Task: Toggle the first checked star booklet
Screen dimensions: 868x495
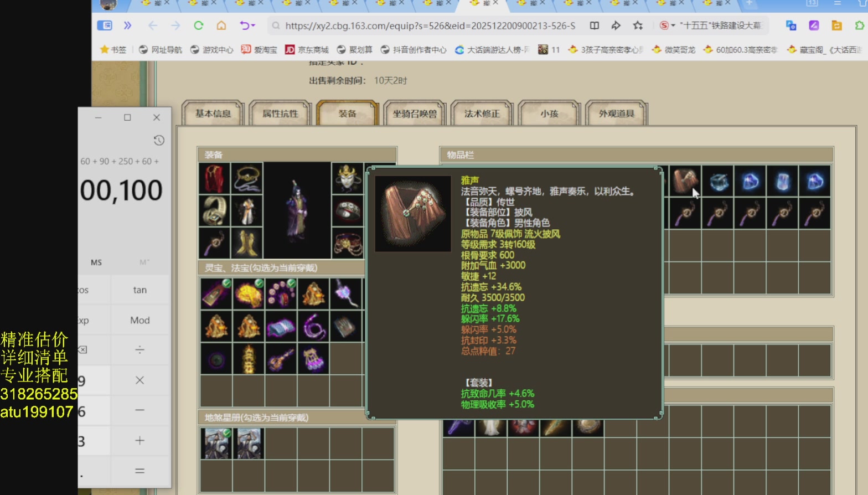Action: (x=216, y=443)
